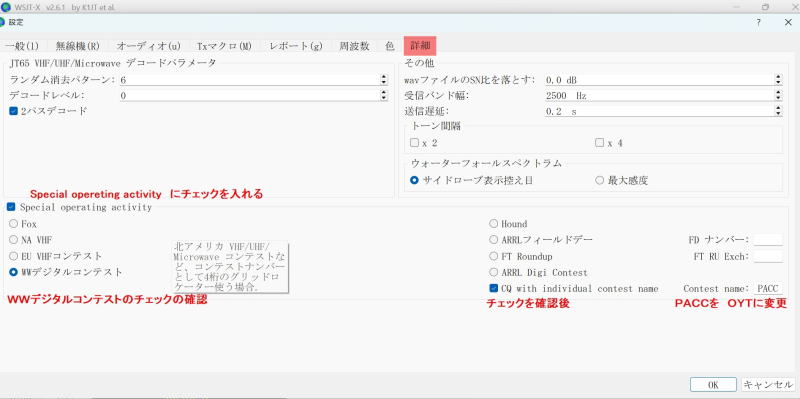The height and width of the screenshot is (399, 800).
Task: Click the ランダム消去パターン value field
Action: 249,80
